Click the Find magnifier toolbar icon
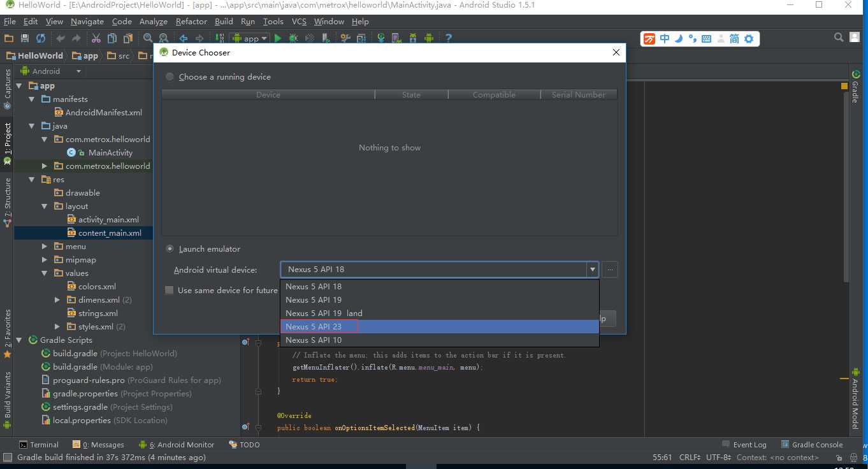The height and width of the screenshot is (469, 868). (x=147, y=38)
